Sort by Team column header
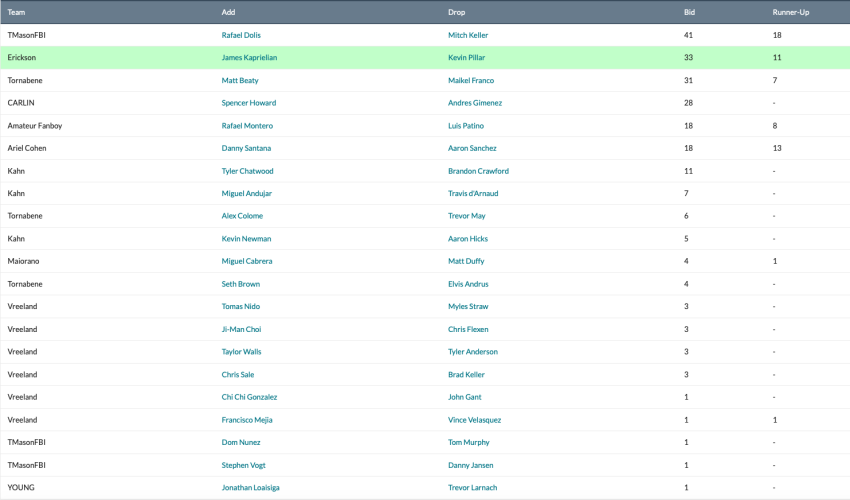 tap(16, 12)
